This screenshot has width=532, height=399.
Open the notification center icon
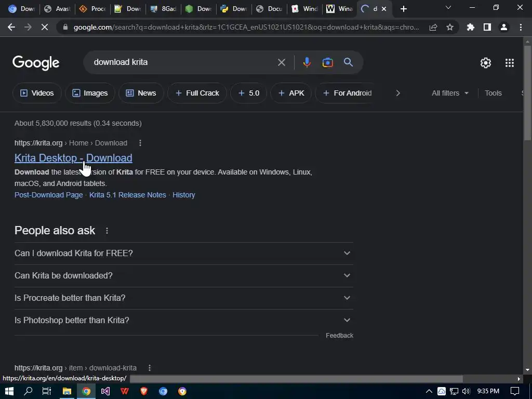[515, 391]
